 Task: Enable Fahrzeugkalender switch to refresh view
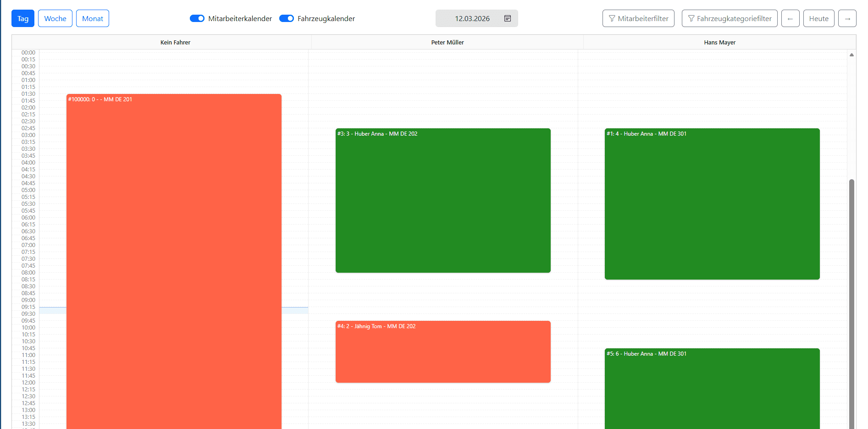click(287, 18)
